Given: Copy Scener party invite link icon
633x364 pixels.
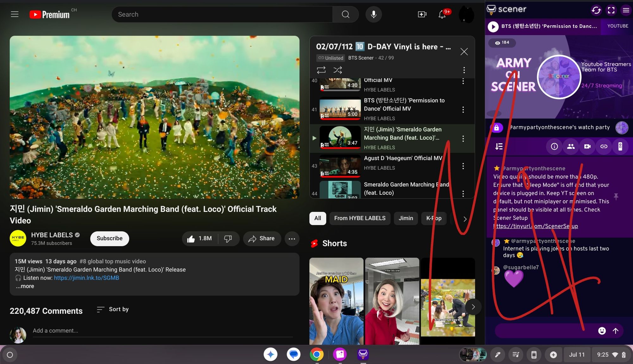Looking at the screenshot, I should point(604,146).
